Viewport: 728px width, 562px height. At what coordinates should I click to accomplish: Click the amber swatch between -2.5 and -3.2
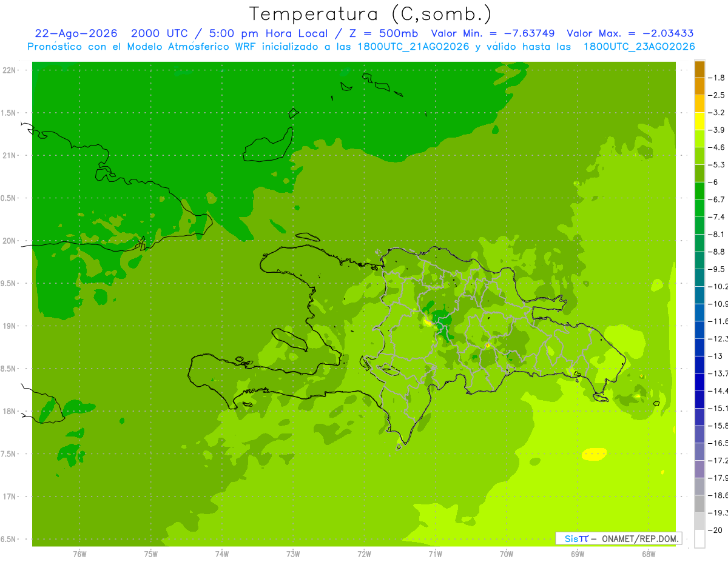click(699, 104)
